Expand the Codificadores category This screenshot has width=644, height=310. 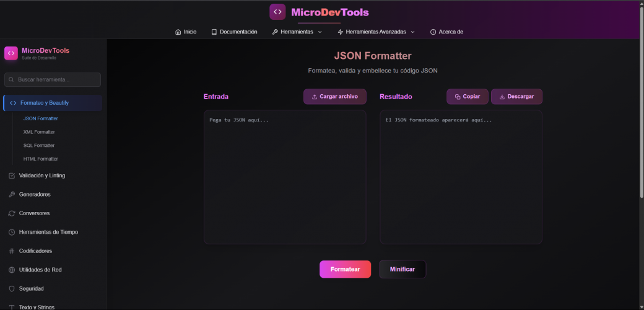click(53, 251)
